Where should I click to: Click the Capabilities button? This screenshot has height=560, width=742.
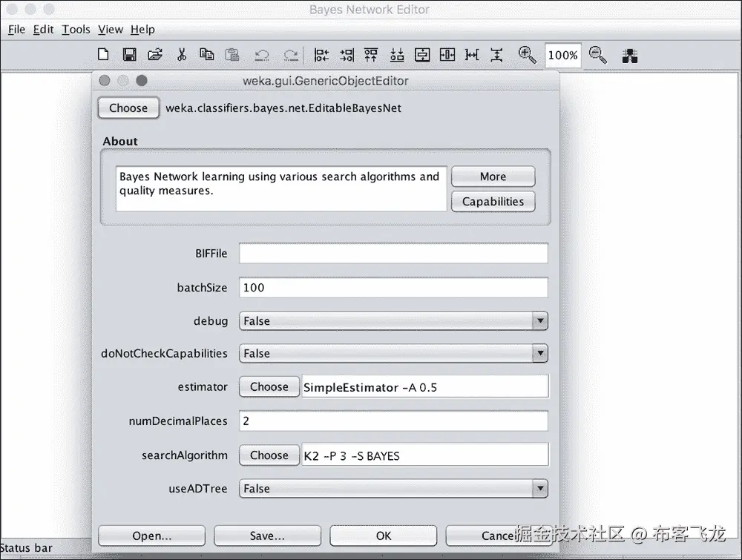pyautogui.click(x=493, y=201)
